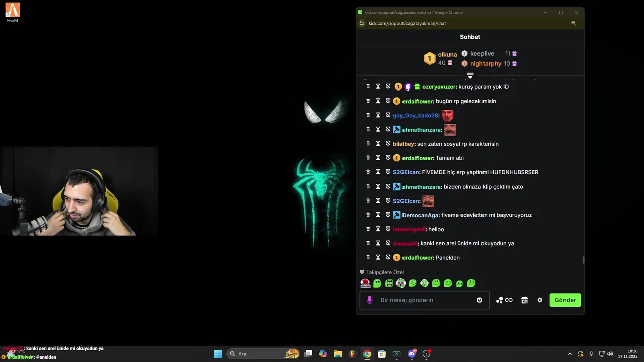
Task: Ban shield on "FİVEMDE hiç erp" row
Action: tap(388, 172)
